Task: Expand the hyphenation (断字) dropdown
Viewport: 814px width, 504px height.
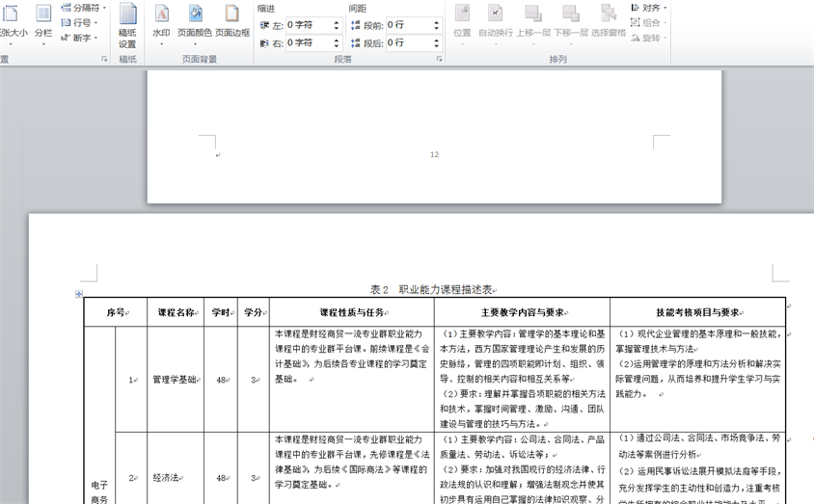Action: point(82,39)
